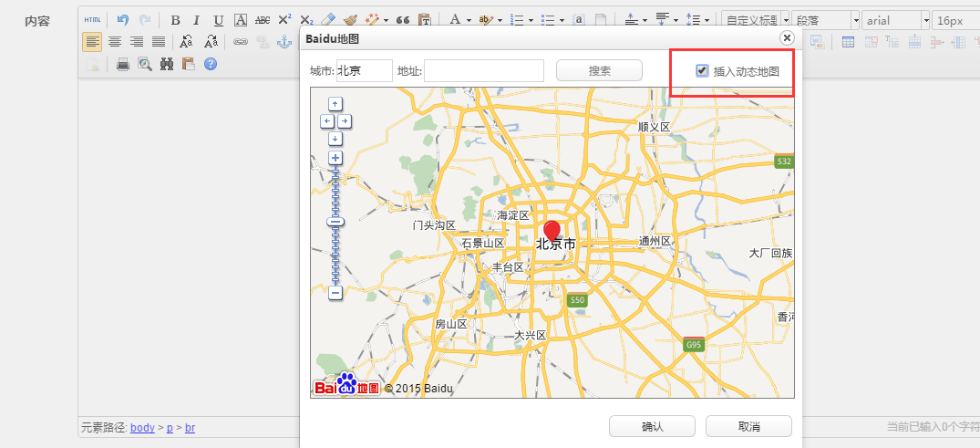Screen dimensions: 980x448
Task: Open the help question mark icon
Action: point(211,64)
